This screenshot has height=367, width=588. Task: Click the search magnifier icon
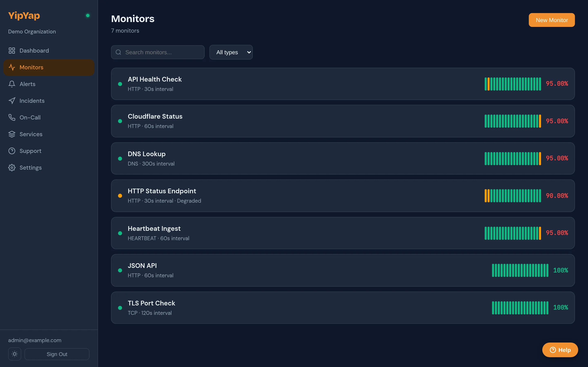pyautogui.click(x=119, y=52)
